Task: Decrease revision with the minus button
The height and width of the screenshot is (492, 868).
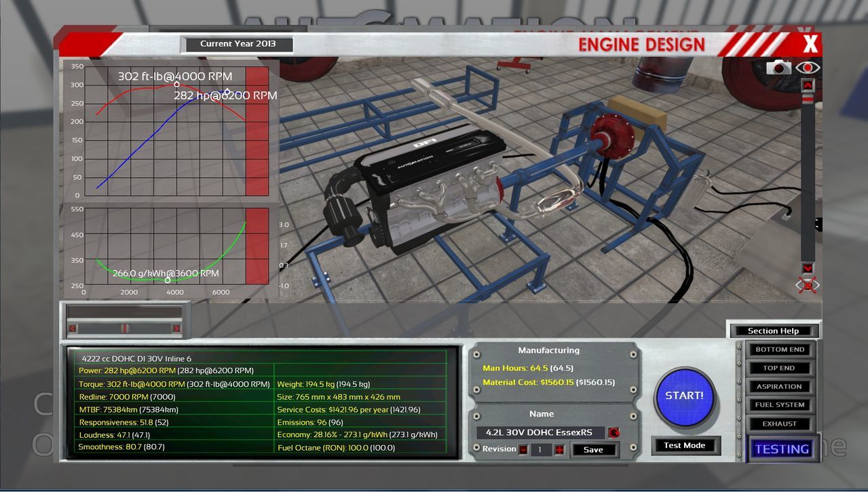Action: coord(523,449)
